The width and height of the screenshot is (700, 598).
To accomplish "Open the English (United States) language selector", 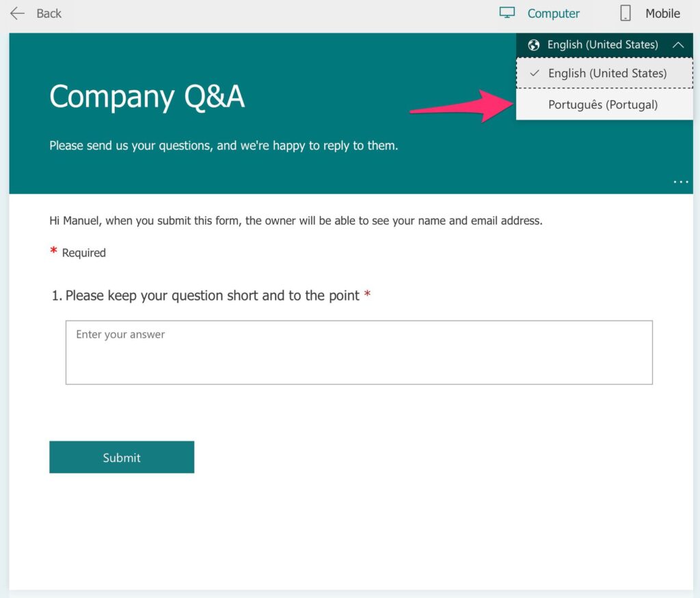I will click(604, 44).
